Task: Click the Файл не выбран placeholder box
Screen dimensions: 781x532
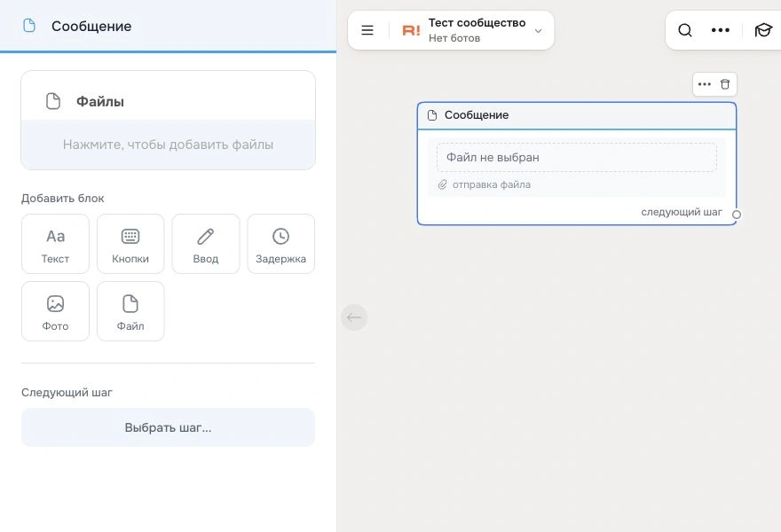Action: click(x=577, y=157)
